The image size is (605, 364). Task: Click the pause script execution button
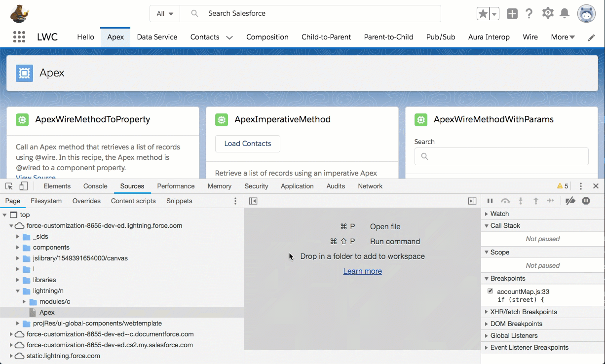pyautogui.click(x=490, y=201)
